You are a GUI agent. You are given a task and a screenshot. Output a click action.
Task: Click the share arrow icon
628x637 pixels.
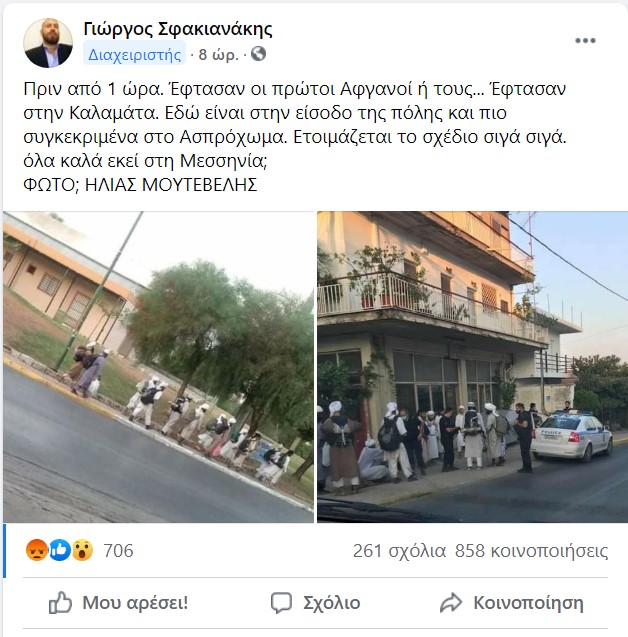tap(451, 602)
